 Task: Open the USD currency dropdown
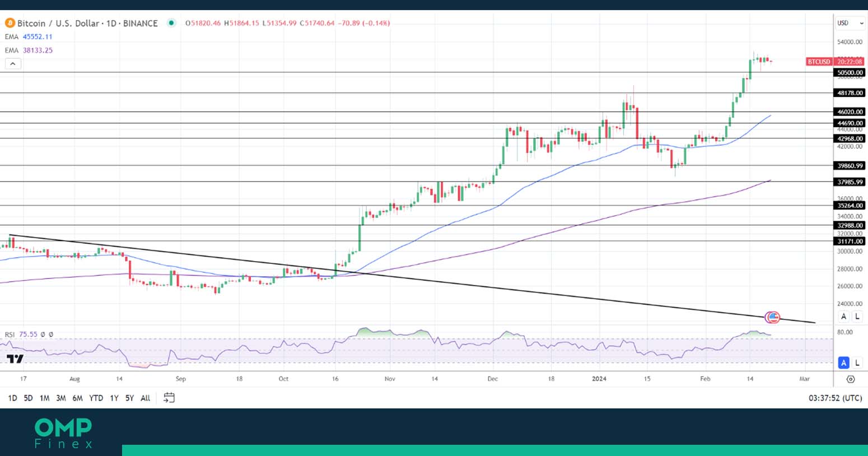coord(851,23)
